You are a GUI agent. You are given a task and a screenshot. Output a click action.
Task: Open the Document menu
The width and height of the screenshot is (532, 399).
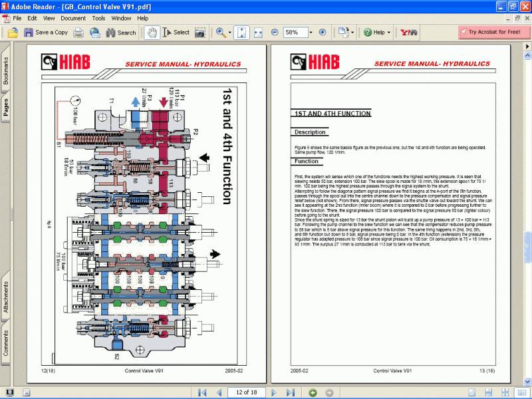(73, 19)
